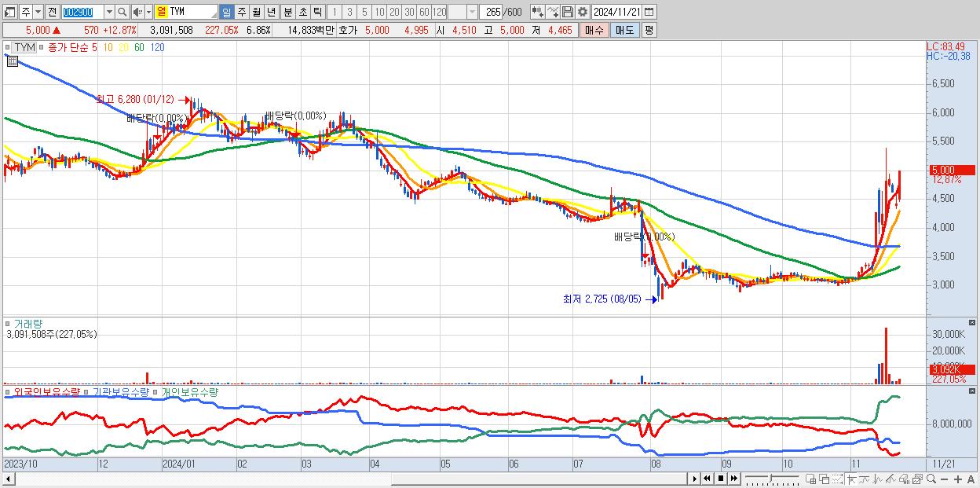Choose the 60 interval button
This screenshot has width=980, height=488.
[424, 12]
